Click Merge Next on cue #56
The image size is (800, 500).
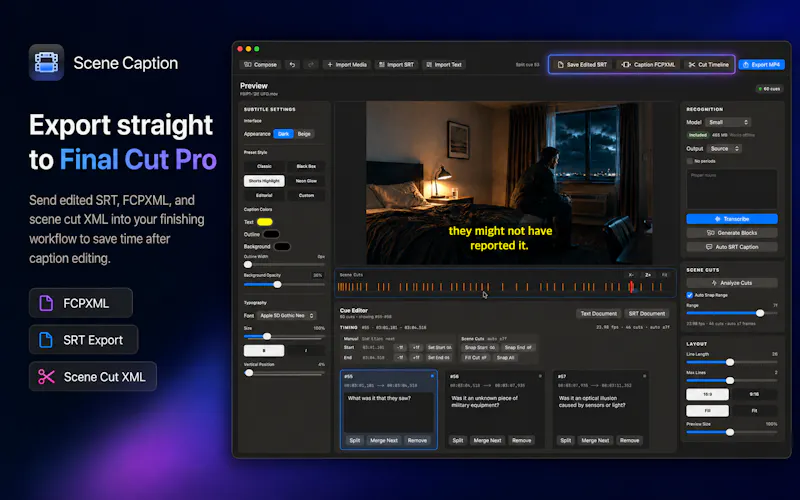487,440
